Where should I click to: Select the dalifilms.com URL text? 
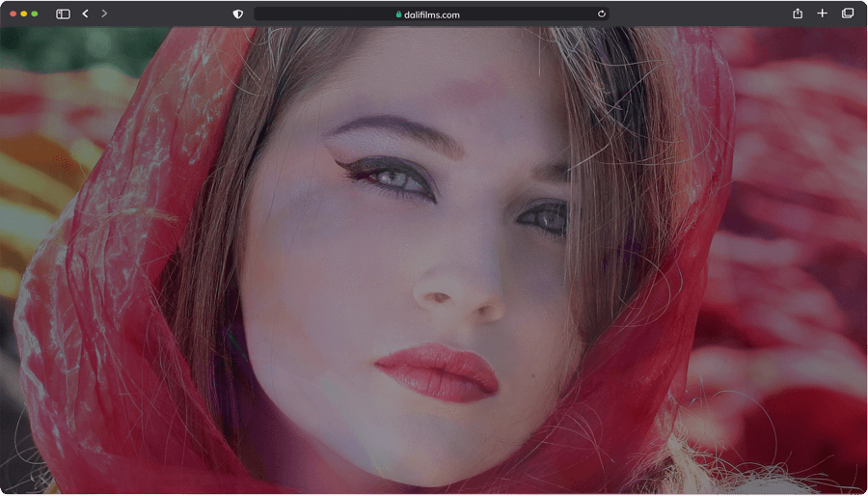432,14
